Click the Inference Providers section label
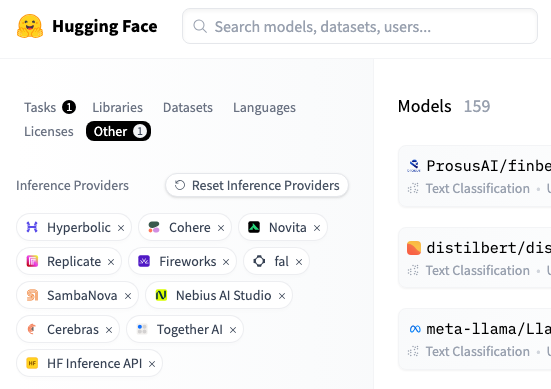 coord(72,185)
